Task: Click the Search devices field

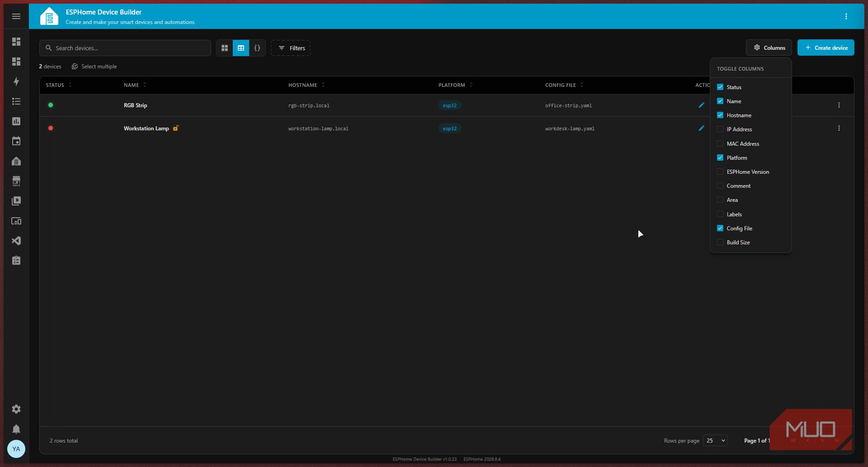Action: 125,48
